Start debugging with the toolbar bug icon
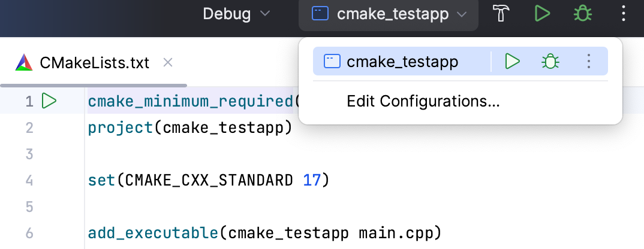This screenshot has height=249, width=644. coord(582,14)
